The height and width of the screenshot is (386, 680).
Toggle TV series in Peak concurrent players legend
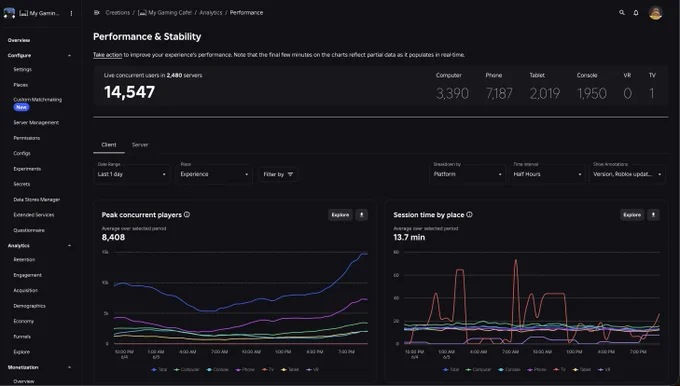coord(268,370)
